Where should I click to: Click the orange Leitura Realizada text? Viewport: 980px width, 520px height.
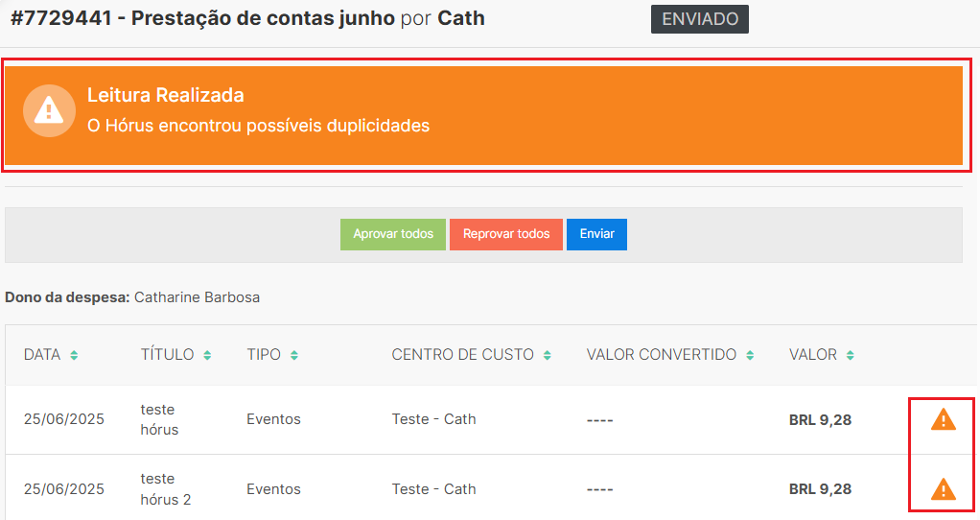[x=166, y=95]
